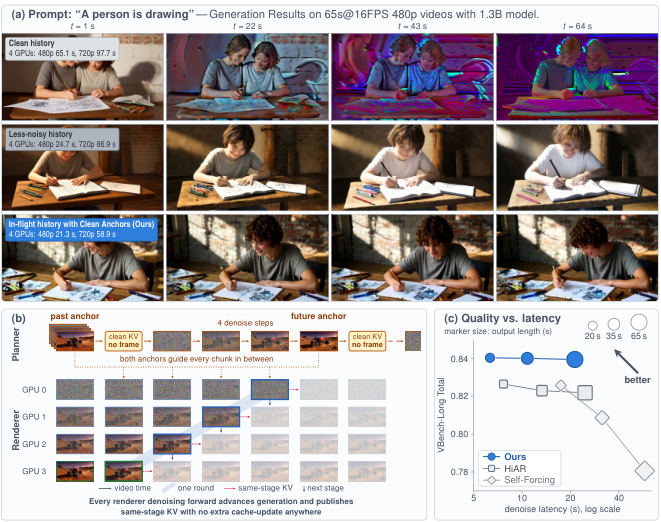Click the "GPU 2" row label
Screen dimensions: 661x522
pos(34,444)
